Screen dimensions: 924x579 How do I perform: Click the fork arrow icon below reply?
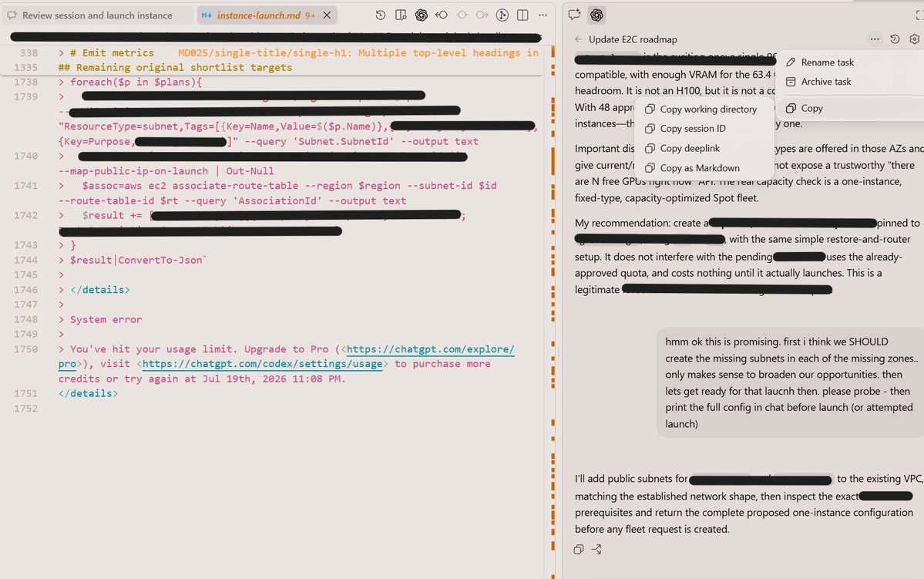(597, 550)
